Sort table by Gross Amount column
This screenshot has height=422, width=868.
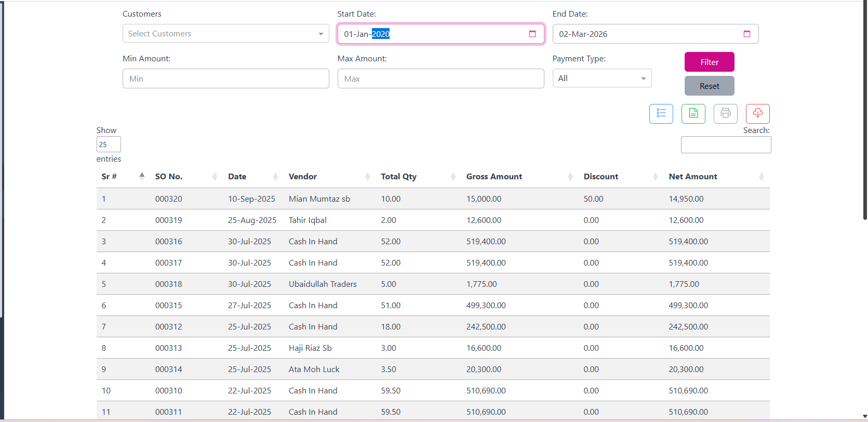519,177
